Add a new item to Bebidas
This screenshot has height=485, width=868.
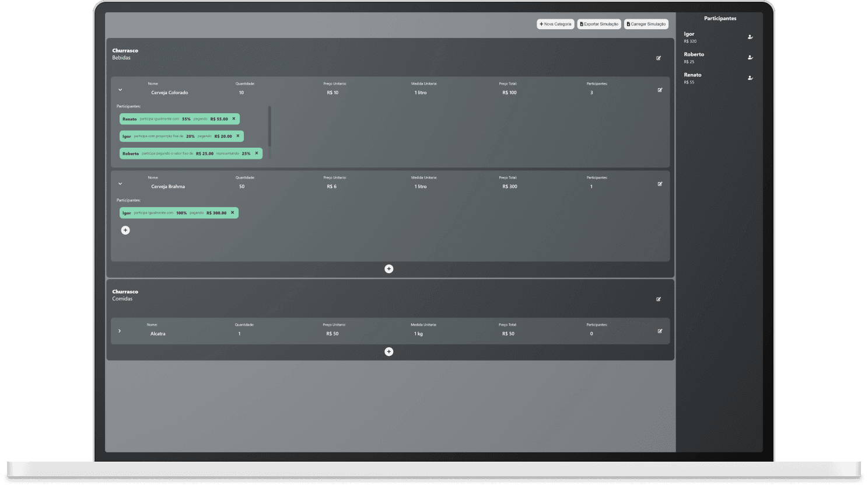(389, 268)
